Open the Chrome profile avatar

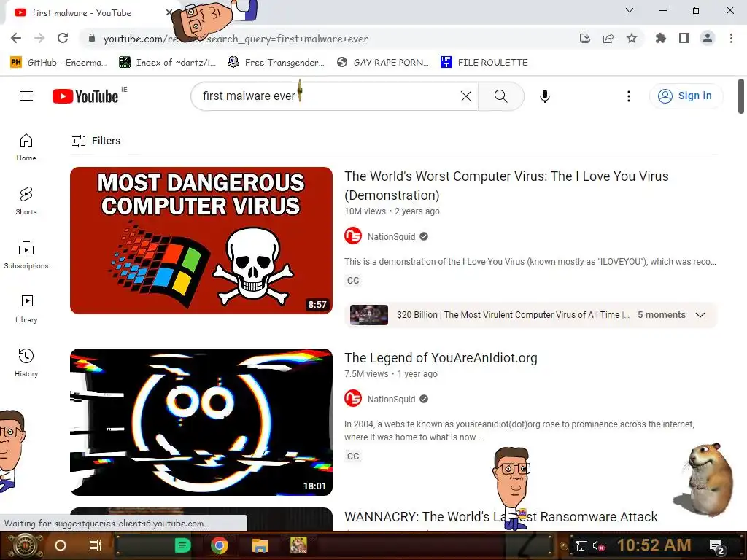(x=708, y=38)
